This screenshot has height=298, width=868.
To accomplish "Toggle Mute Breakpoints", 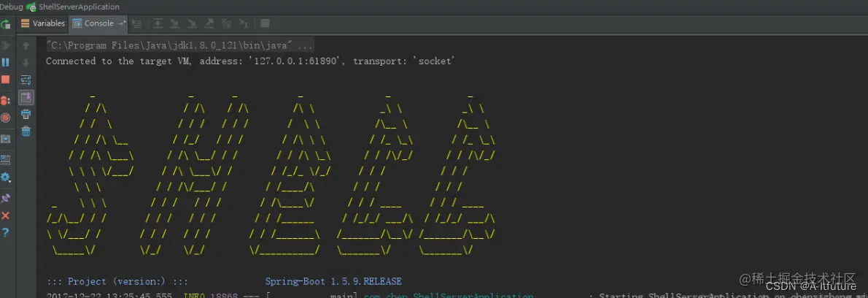I will click(x=5, y=118).
